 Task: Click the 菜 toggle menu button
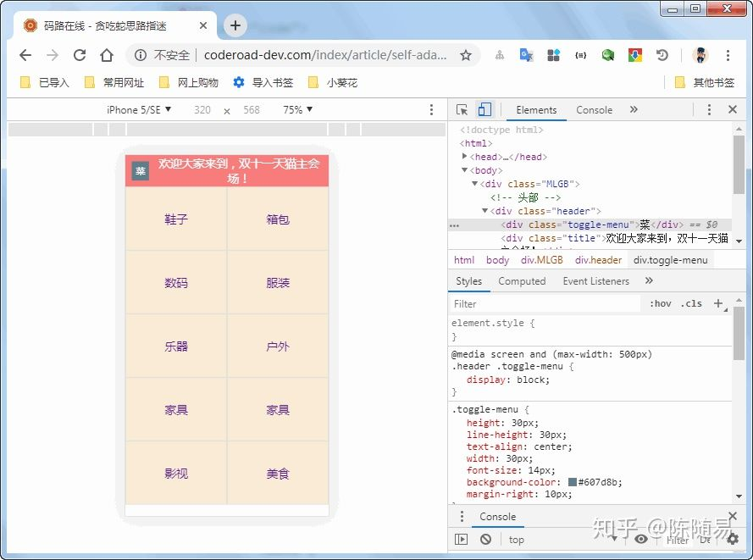click(x=141, y=171)
